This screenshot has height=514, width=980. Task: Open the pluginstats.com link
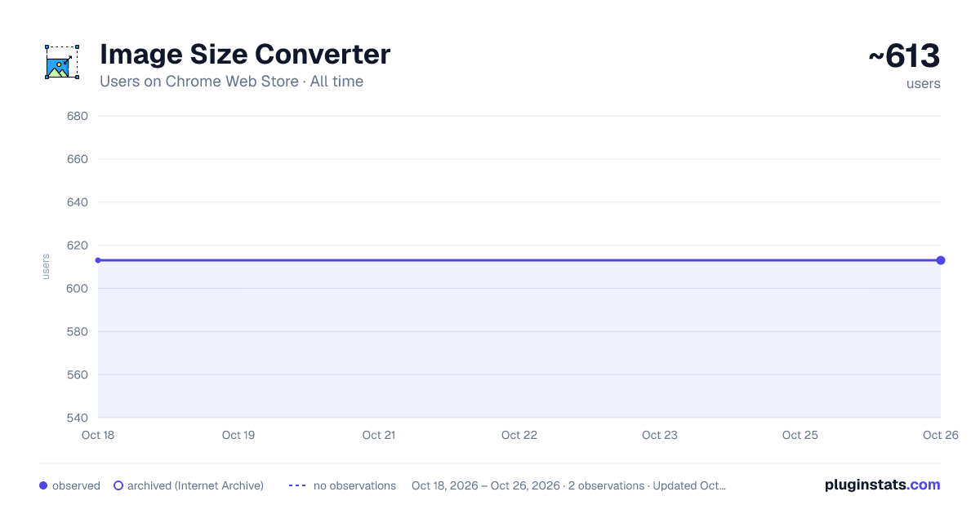[882, 485]
